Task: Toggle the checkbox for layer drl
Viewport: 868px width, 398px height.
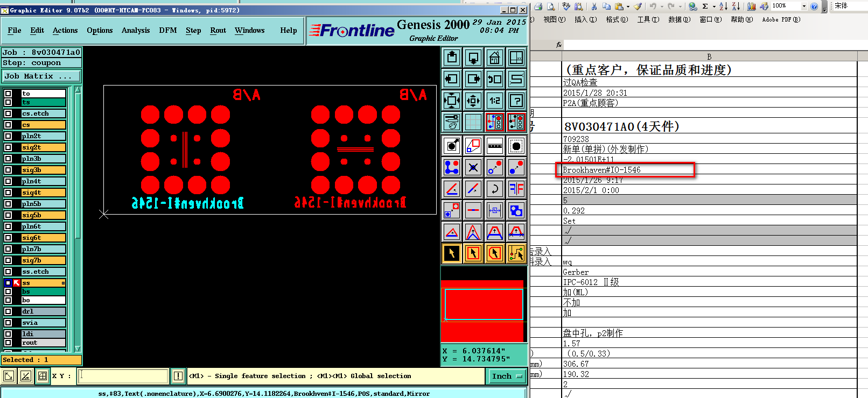Action: [8, 311]
